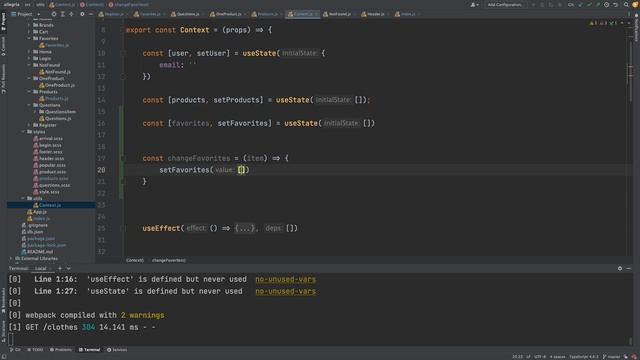Open the Project tool window stripe

pos(3,21)
